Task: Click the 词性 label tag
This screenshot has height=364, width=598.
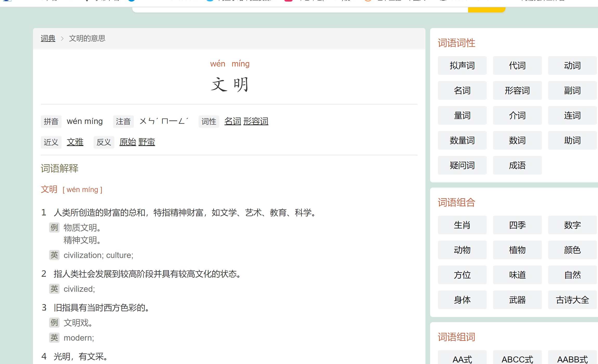Action: point(209,122)
